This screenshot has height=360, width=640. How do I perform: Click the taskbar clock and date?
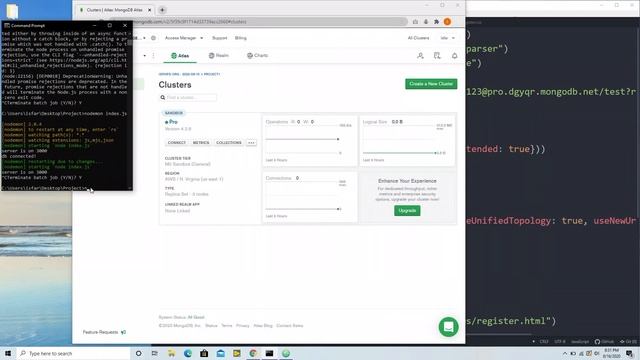[x=611, y=353]
